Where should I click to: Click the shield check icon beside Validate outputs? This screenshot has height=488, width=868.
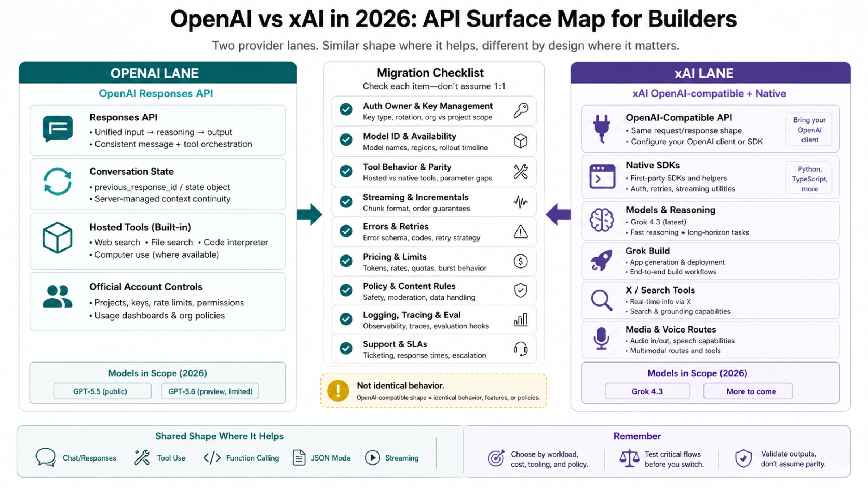743,458
